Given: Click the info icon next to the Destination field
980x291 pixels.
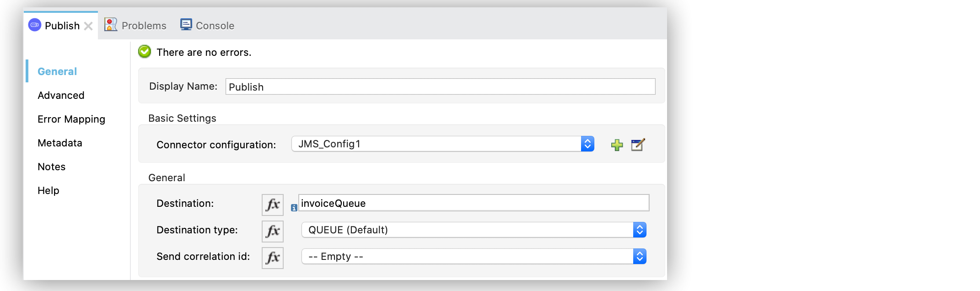Looking at the screenshot, I should 293,207.
